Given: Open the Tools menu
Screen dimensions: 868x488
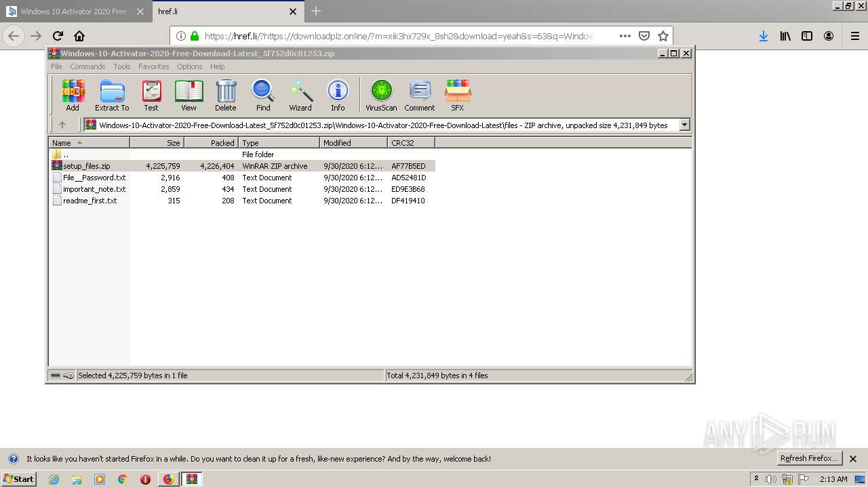Looking at the screenshot, I should [122, 66].
